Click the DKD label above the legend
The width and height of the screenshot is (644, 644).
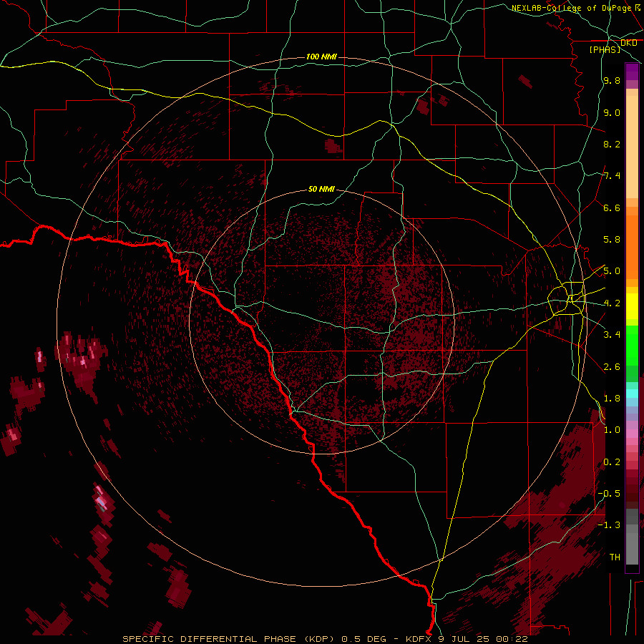coord(628,43)
